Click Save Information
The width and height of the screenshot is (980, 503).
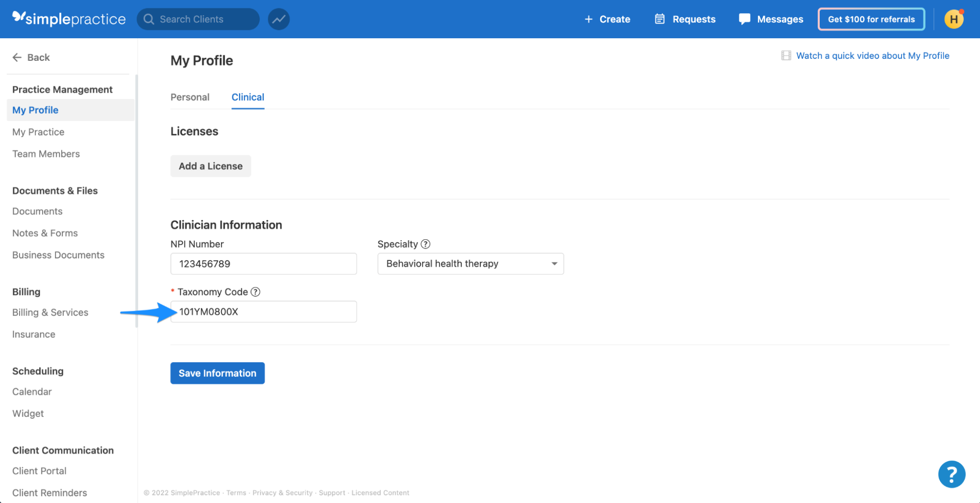pyautogui.click(x=217, y=373)
